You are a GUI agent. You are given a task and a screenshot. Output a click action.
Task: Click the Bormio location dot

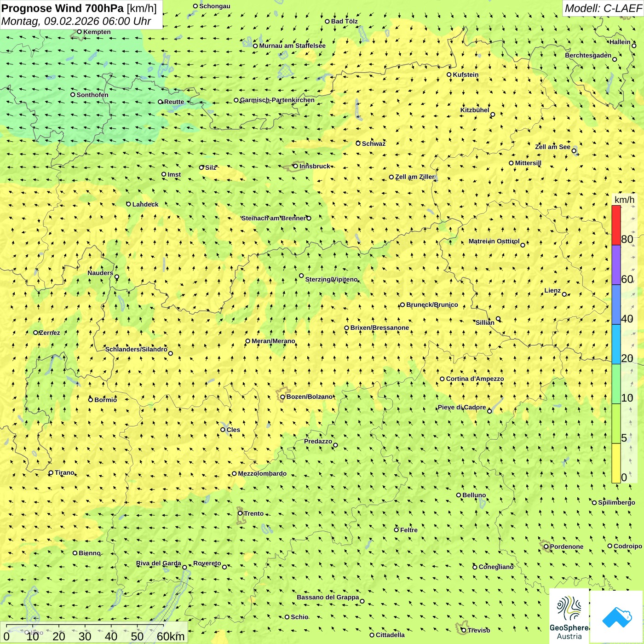[x=91, y=399]
